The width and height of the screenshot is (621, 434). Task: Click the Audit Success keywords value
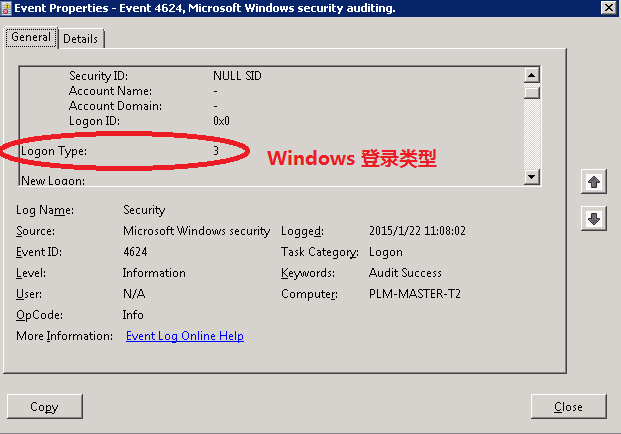(405, 273)
